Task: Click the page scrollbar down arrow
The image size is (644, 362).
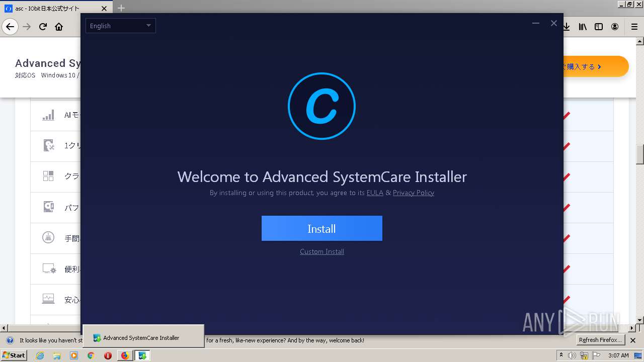Action: [640, 320]
